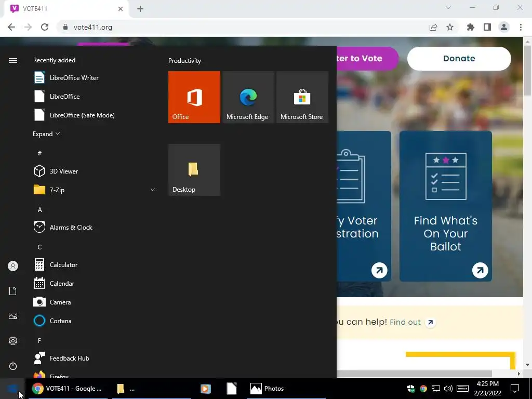Jump to letter C in app list
Screen dimensions: 532x399
(39, 247)
